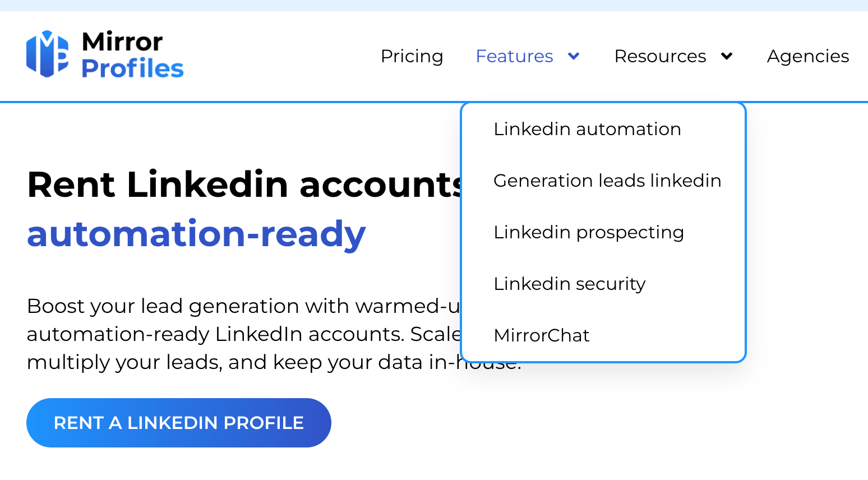Click the word "Mirror" in the logo
The image size is (868, 480).
(122, 42)
